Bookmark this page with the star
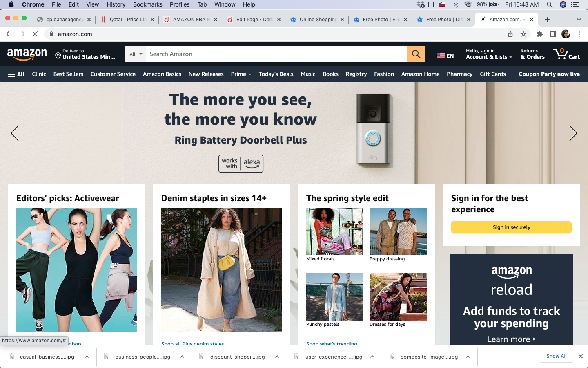This screenshot has width=588, height=368. [x=523, y=34]
